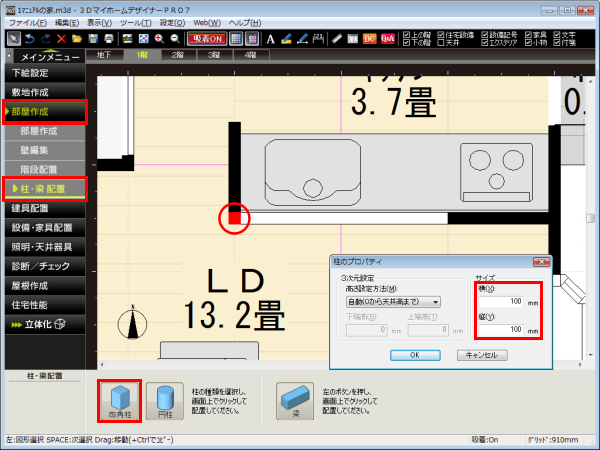Toggle the 吸着ON snap button
This screenshot has width=600, height=450.
pos(207,38)
